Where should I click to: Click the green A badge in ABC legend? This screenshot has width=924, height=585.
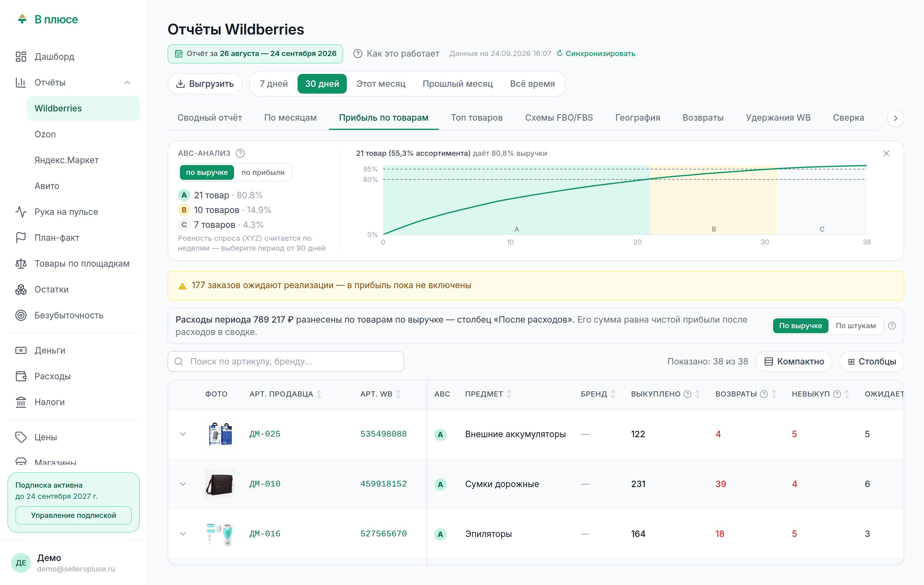coord(184,195)
